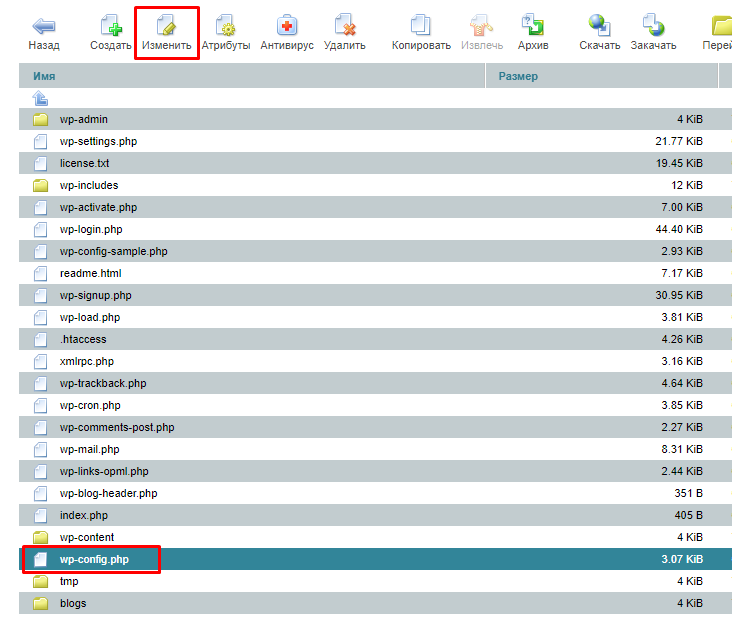The width and height of the screenshot is (732, 637).
Task: Click the 405 B size value
Action: coord(689,515)
